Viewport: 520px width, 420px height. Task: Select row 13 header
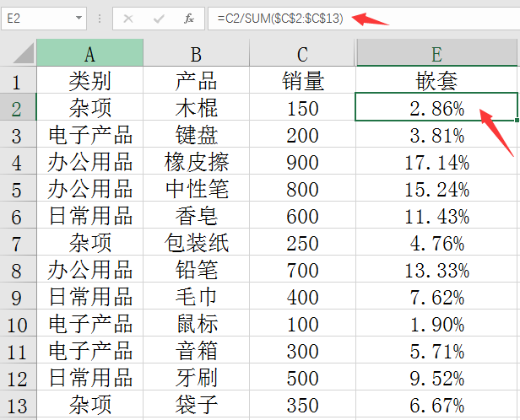click(19, 406)
